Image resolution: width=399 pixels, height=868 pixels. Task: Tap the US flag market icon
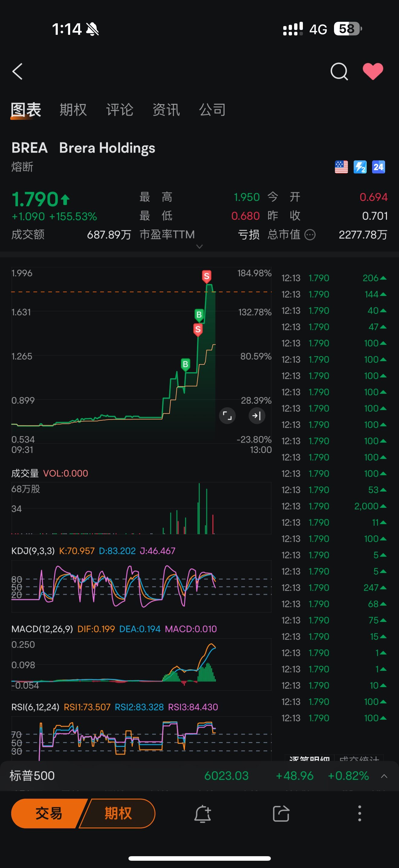point(341,167)
